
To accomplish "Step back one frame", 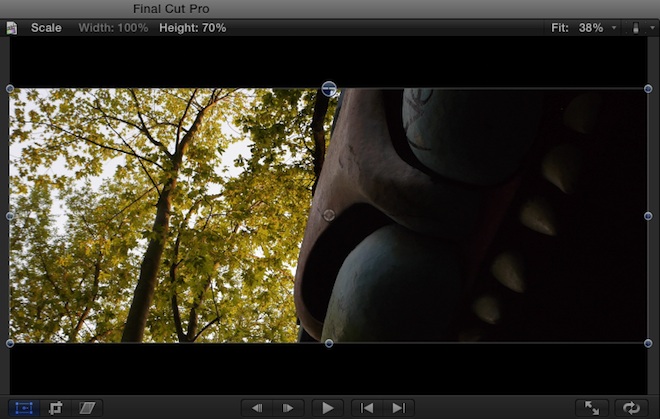I will pyautogui.click(x=257, y=408).
